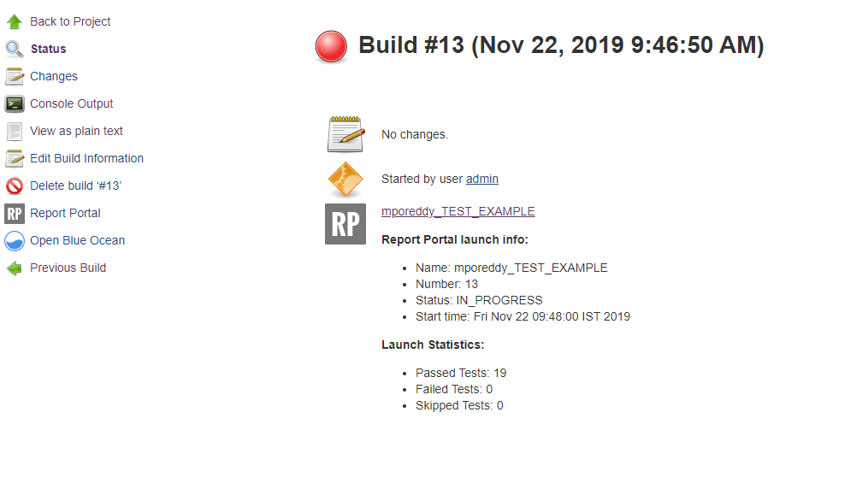Click the large RP Report Portal logo
Screen dimensions: 868x495
pos(345,224)
